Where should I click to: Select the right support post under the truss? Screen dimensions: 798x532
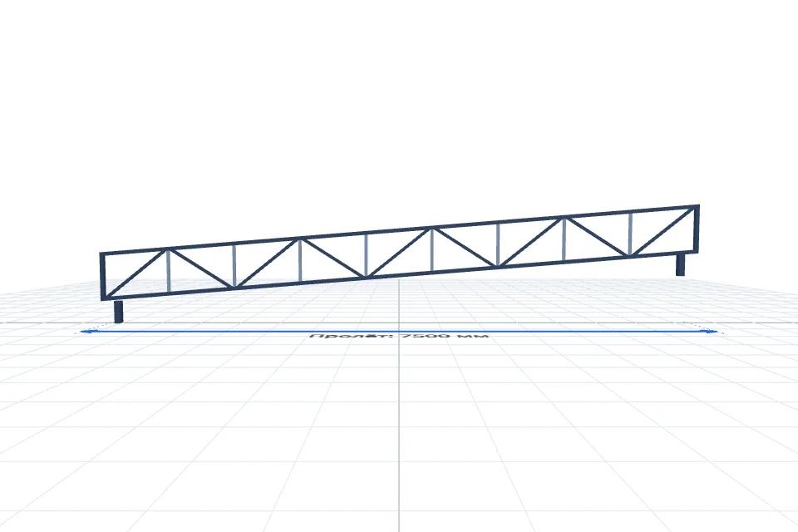point(680,264)
